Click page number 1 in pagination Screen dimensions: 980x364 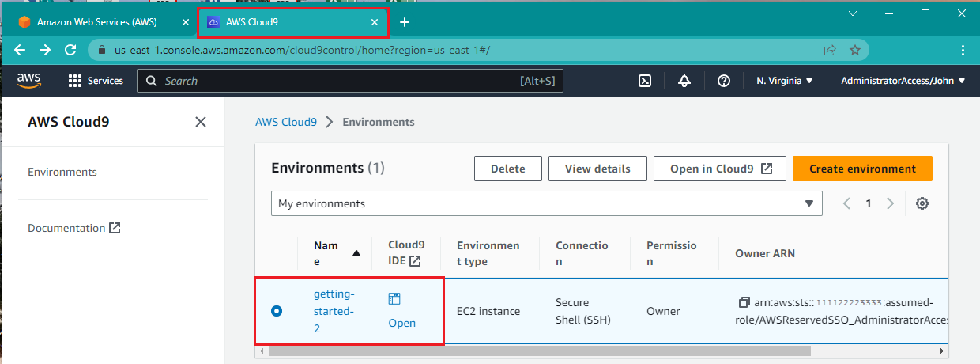coord(869,203)
